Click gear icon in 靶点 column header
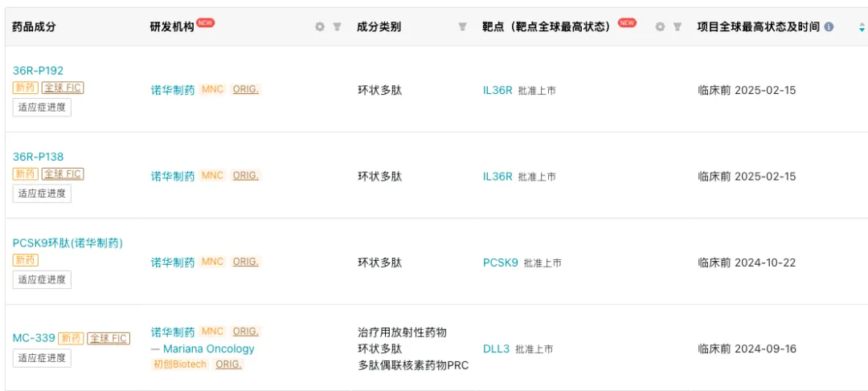868x391 pixels. click(660, 26)
